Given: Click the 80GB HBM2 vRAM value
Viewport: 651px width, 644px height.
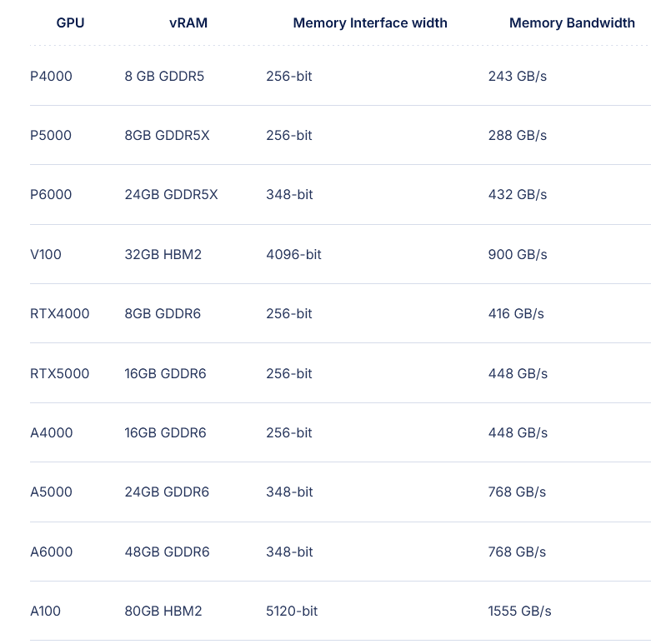Looking at the screenshot, I should (163, 612).
